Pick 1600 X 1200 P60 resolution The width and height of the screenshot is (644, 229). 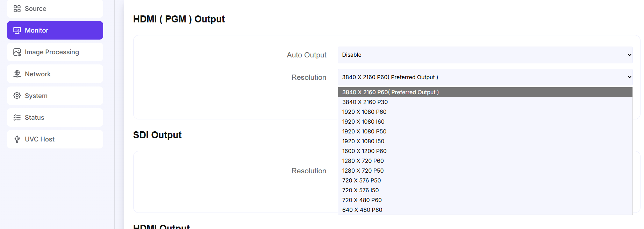(x=485, y=151)
